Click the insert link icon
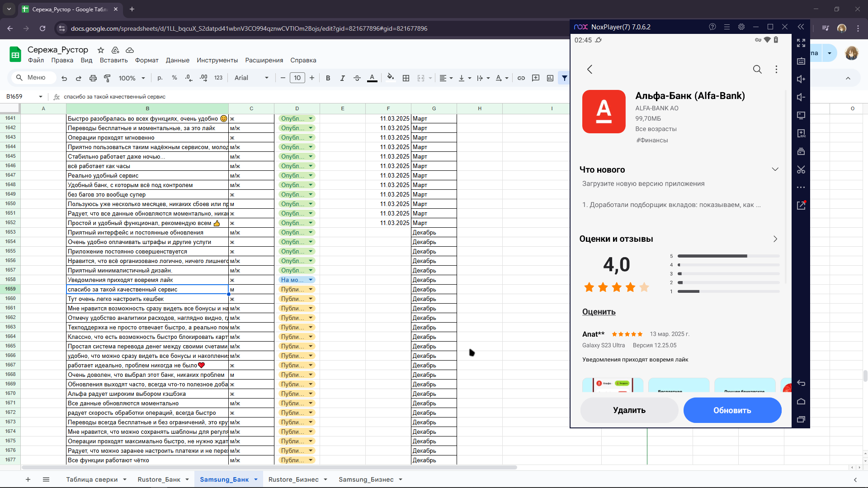The height and width of the screenshot is (488, 868). [521, 78]
